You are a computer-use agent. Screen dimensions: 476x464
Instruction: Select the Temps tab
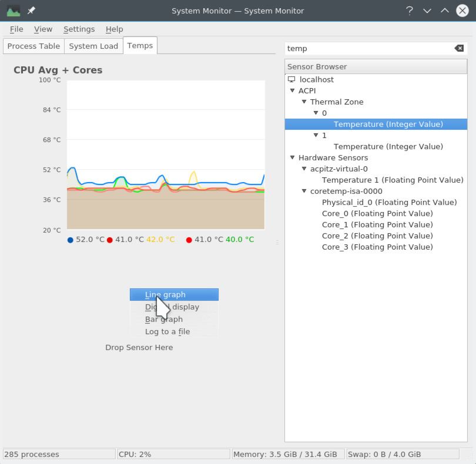(x=140, y=46)
